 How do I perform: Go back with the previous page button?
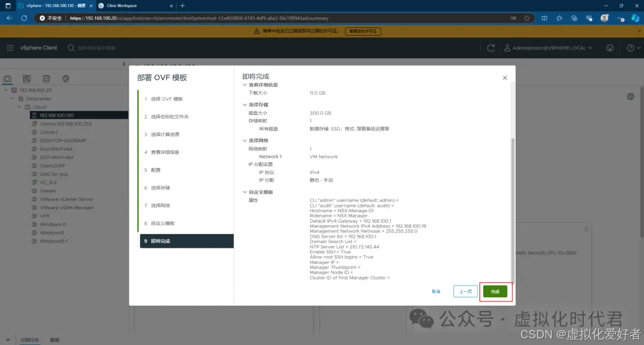[465, 291]
